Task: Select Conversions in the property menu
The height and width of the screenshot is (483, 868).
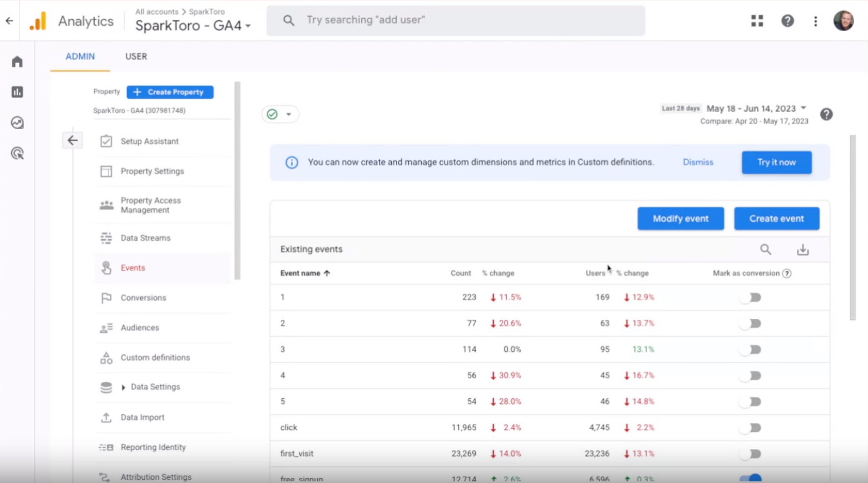Action: pyautogui.click(x=143, y=298)
